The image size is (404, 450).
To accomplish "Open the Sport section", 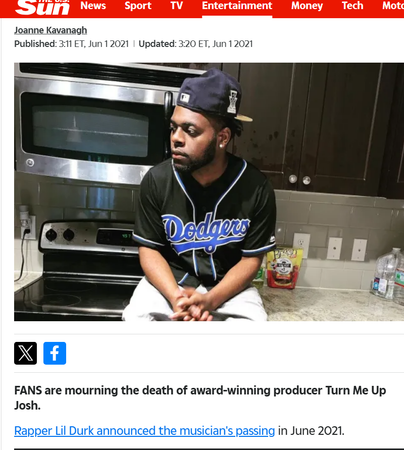I will coord(138,6).
